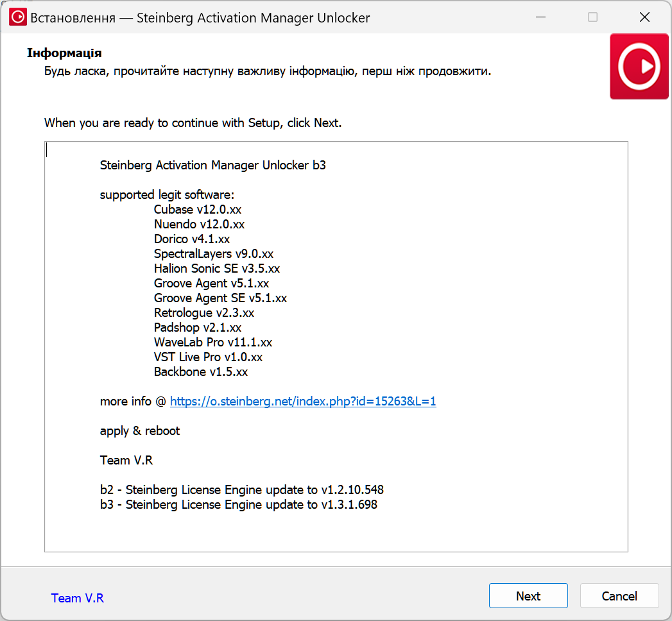
Task: Click the blue Team V.R link beside Next
Action: click(77, 598)
